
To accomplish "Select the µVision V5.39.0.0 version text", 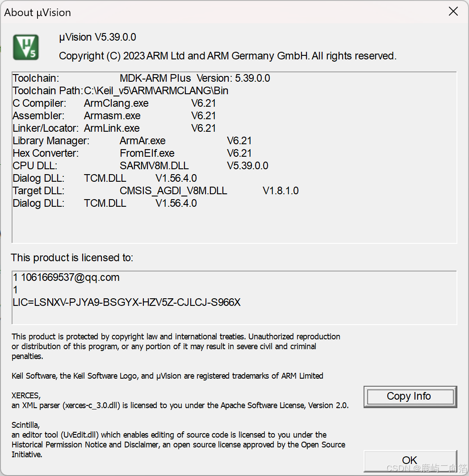I will coord(97,37).
